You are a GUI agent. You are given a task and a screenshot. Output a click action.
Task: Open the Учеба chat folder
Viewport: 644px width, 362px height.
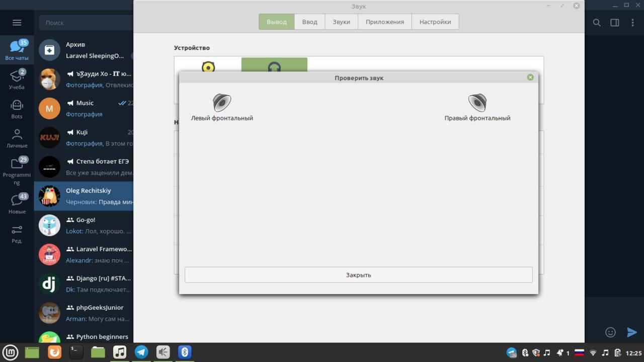[17, 80]
